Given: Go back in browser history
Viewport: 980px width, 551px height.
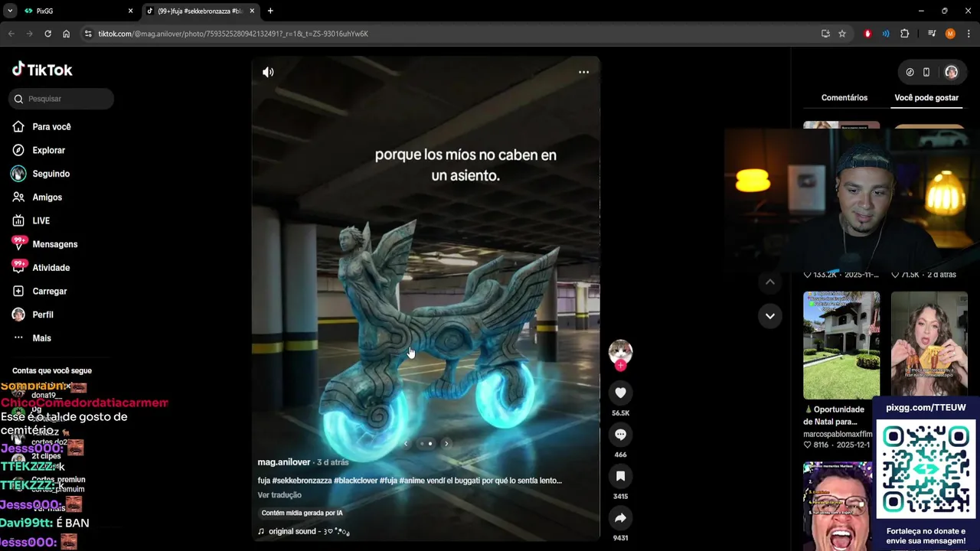Looking at the screenshot, I should tap(11, 34).
